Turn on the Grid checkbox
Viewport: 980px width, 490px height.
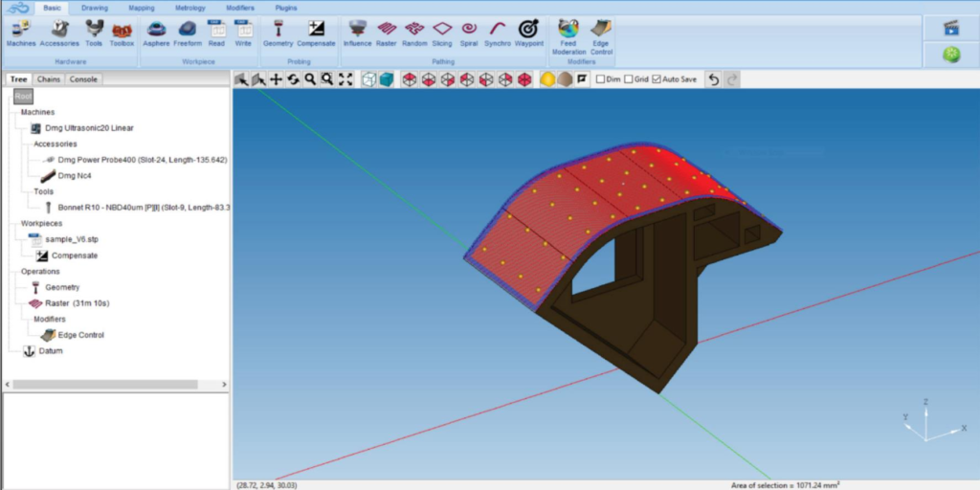coord(629,79)
